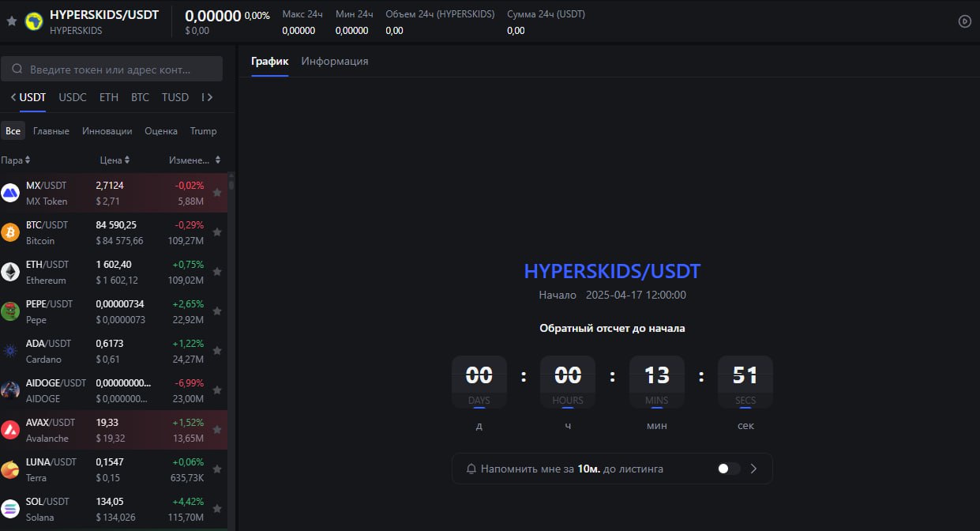Filter pairs by Trump category
Viewport: 980px width, 531px height.
tap(203, 131)
